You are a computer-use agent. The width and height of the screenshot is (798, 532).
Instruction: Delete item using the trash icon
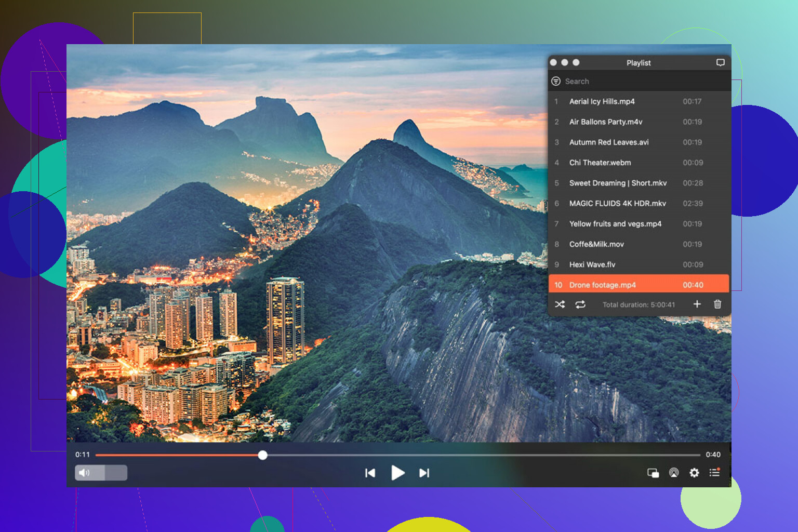pos(717,304)
